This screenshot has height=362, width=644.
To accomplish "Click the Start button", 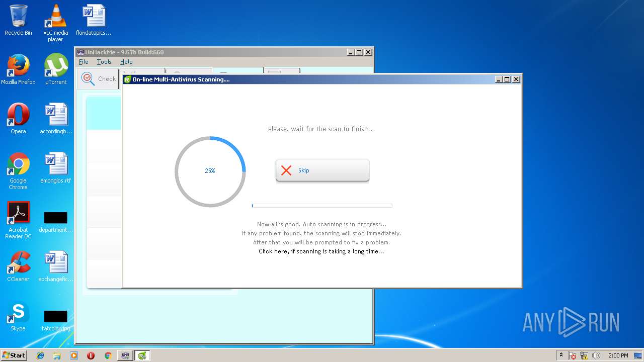I will coord(14,355).
